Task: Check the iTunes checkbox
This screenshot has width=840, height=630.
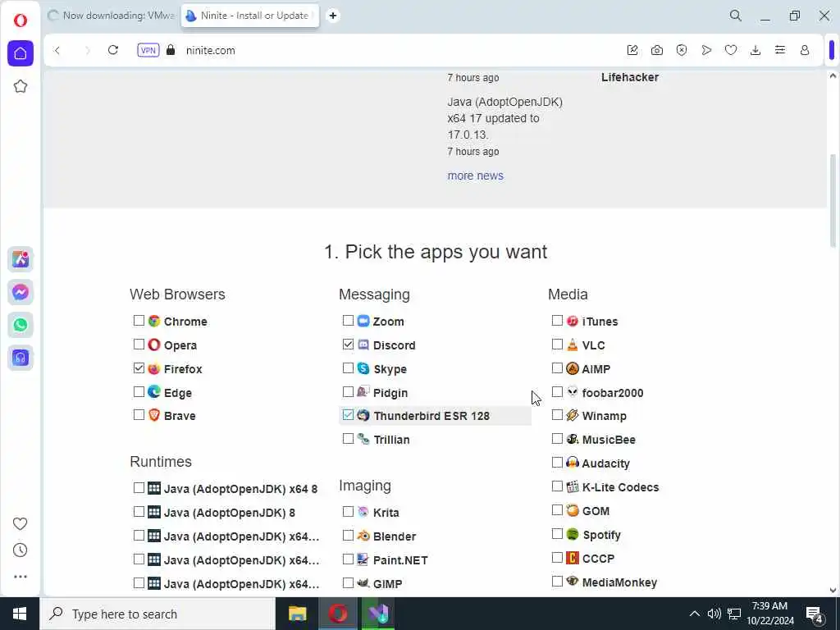Action: point(557,321)
